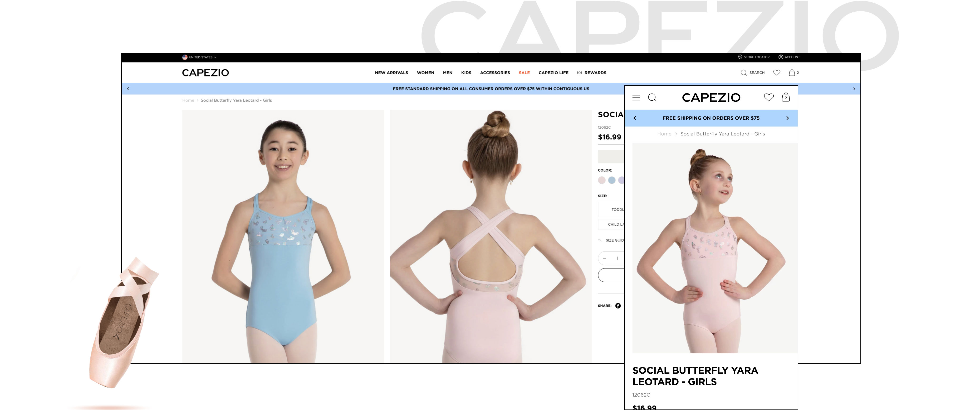Click the Home breadcrumb on desktop page

pos(188,100)
